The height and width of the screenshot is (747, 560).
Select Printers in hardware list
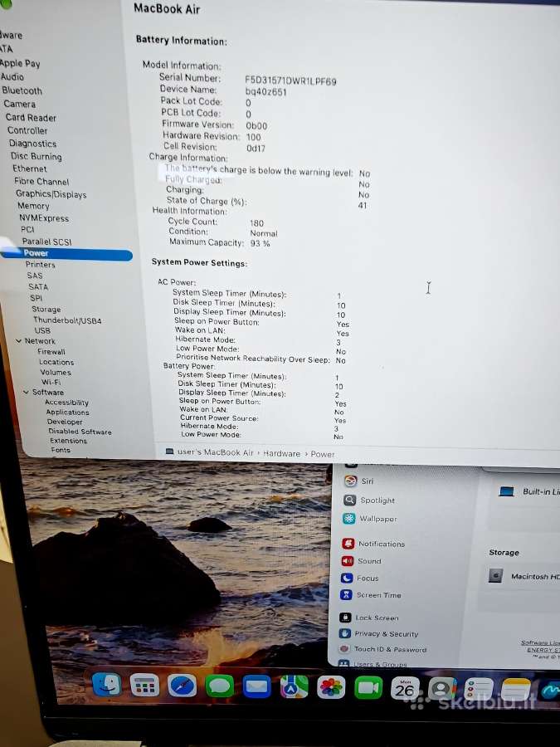pyautogui.click(x=40, y=265)
